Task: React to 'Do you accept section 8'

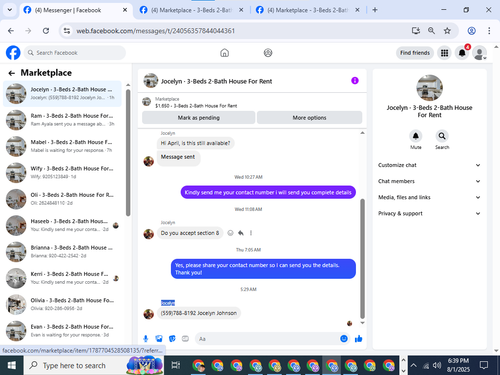Action: (x=230, y=233)
